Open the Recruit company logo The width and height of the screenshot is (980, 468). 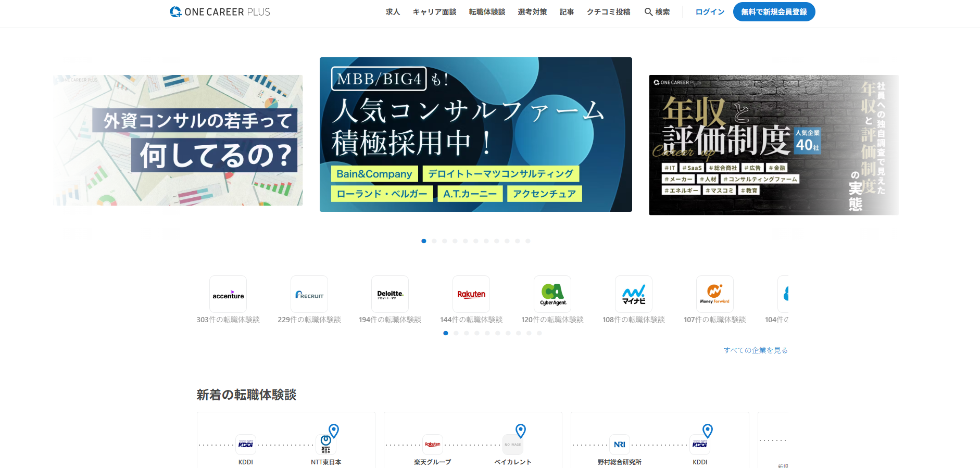[309, 294]
